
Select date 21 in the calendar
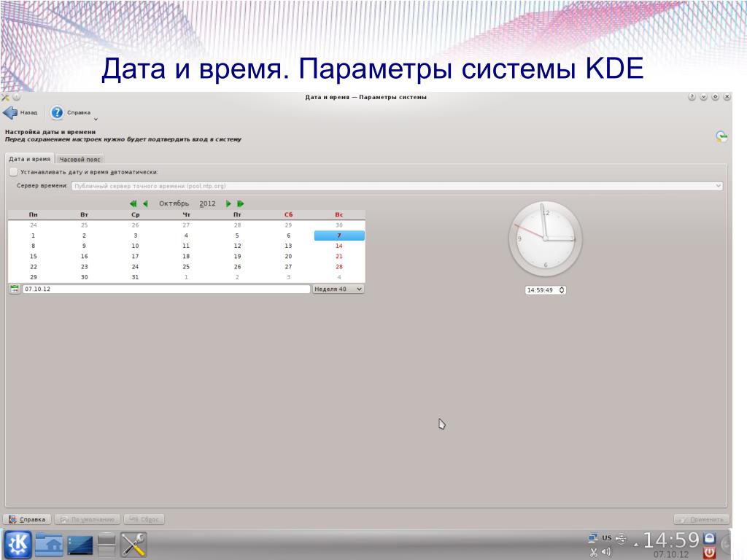click(339, 257)
